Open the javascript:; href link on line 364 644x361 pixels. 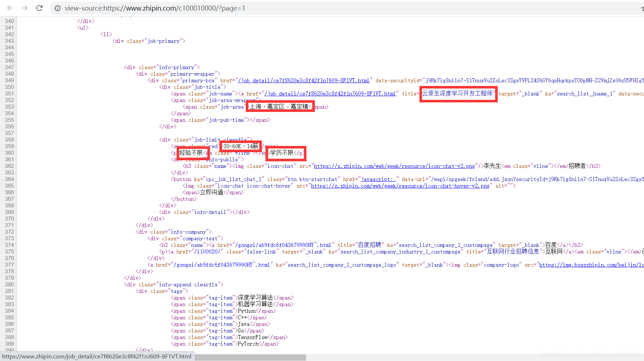click(379, 179)
